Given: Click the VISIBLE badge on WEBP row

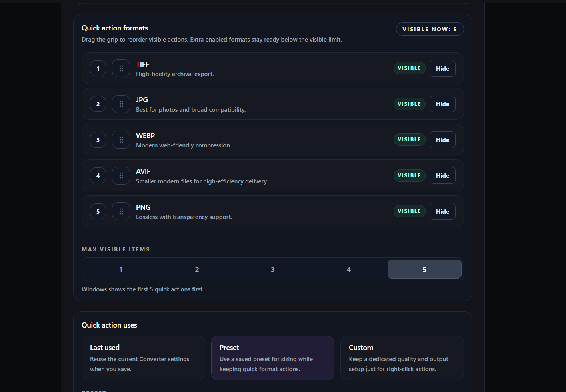Looking at the screenshot, I should [409, 139].
